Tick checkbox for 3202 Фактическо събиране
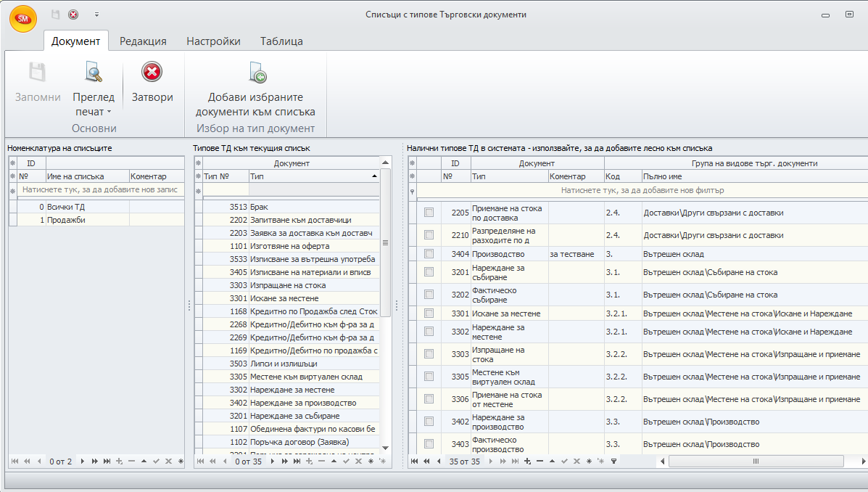Viewport: 868px width, 492px height. 429,295
